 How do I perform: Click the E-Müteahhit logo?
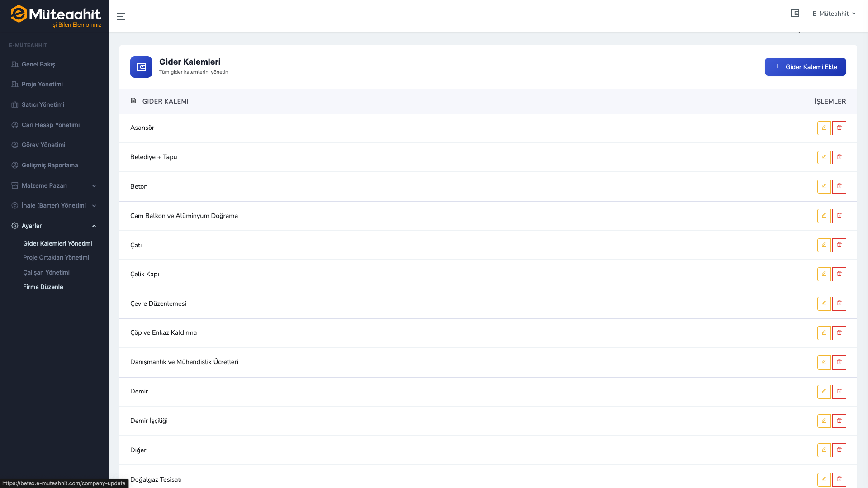pyautogui.click(x=55, y=16)
